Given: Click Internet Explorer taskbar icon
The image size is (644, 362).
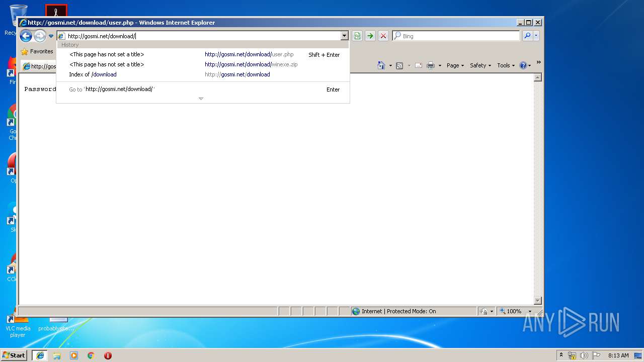Looking at the screenshot, I should (x=40, y=355).
